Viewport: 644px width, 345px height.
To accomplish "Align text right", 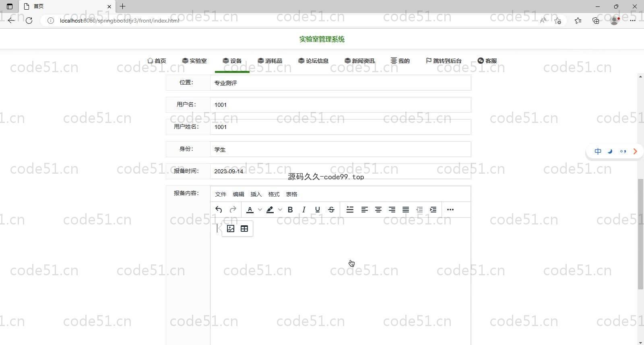I will point(392,210).
